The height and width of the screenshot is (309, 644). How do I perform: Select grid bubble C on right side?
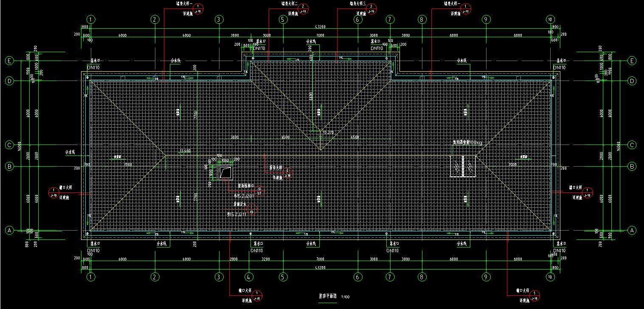click(632, 145)
